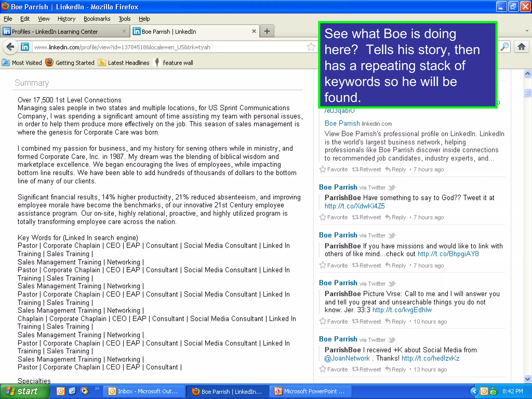Image resolution: width=532 pixels, height=399 pixels.
Task: Open the History menu
Action: coord(66,19)
